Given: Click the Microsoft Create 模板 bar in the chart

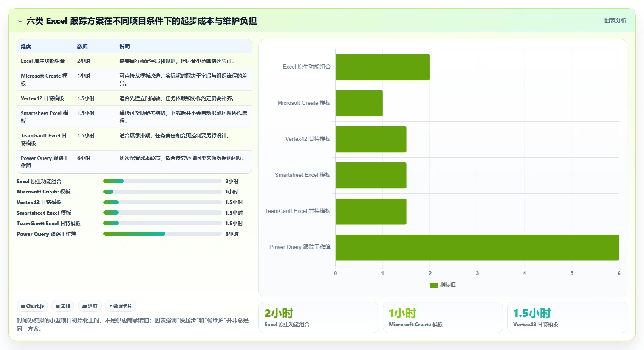Looking at the screenshot, I should [x=359, y=103].
